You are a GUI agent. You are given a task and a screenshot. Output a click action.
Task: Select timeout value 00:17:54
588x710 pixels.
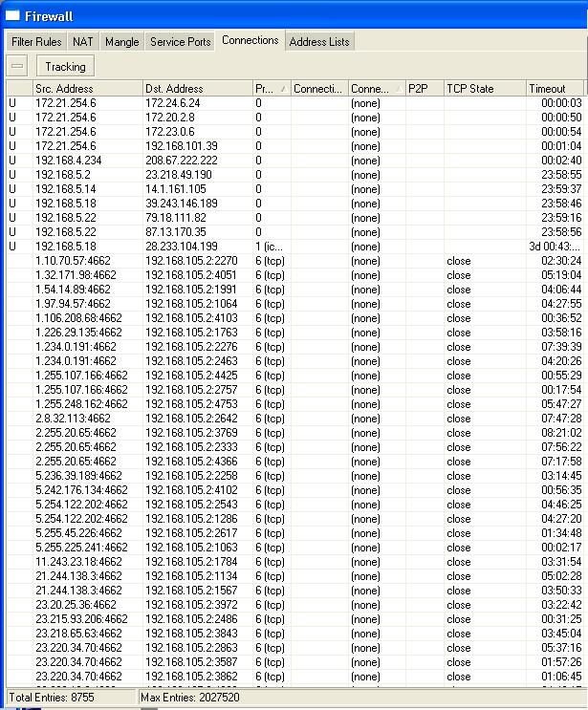tap(561, 390)
